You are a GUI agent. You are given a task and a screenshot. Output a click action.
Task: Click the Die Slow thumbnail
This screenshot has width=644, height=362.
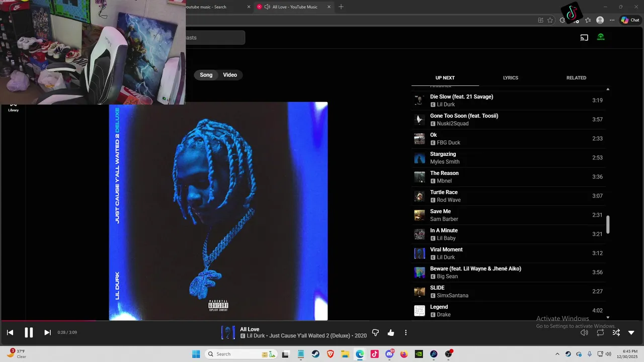coord(419,101)
